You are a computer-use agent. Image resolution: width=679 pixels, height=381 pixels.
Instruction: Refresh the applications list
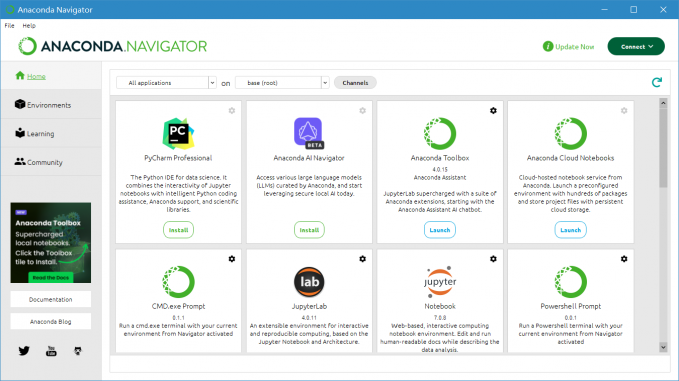point(656,82)
